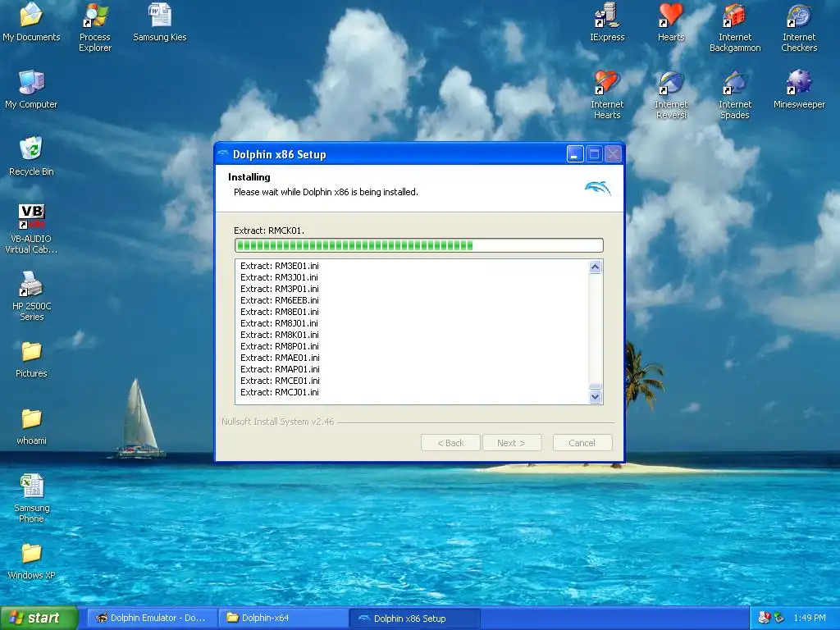Click the < Back button
This screenshot has height=630, width=840.
(450, 442)
